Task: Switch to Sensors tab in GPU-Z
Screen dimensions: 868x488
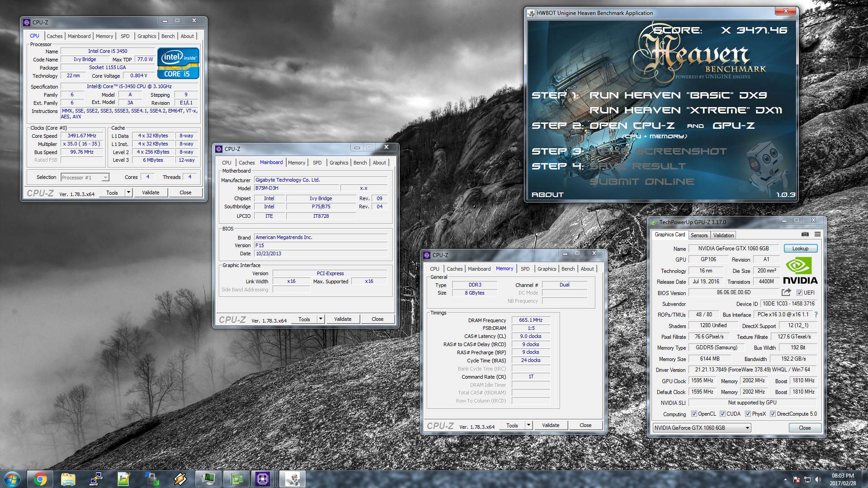Action: coord(699,235)
